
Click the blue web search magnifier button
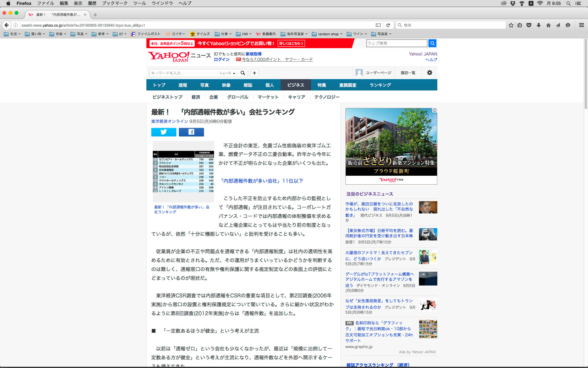(432, 43)
